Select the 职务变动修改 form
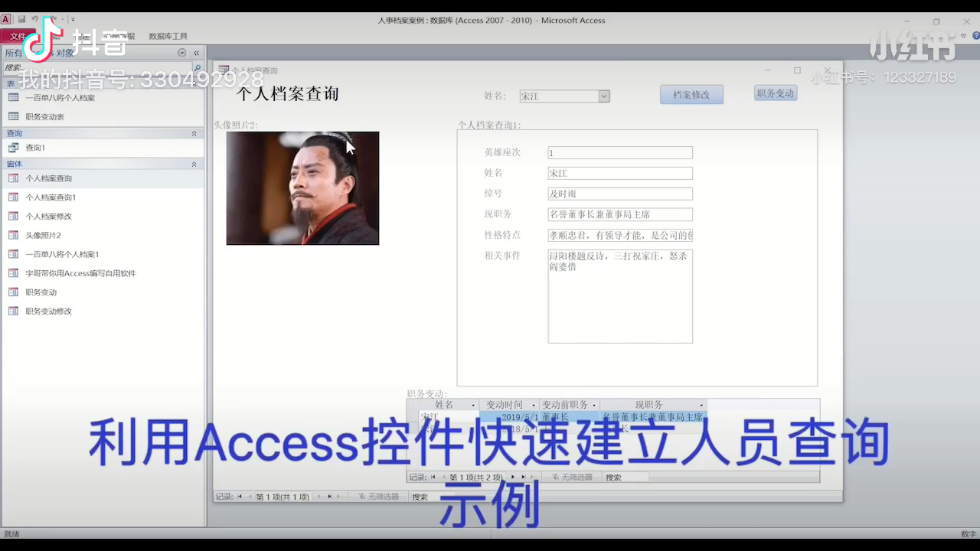Image resolution: width=980 pixels, height=551 pixels. [x=103, y=311]
